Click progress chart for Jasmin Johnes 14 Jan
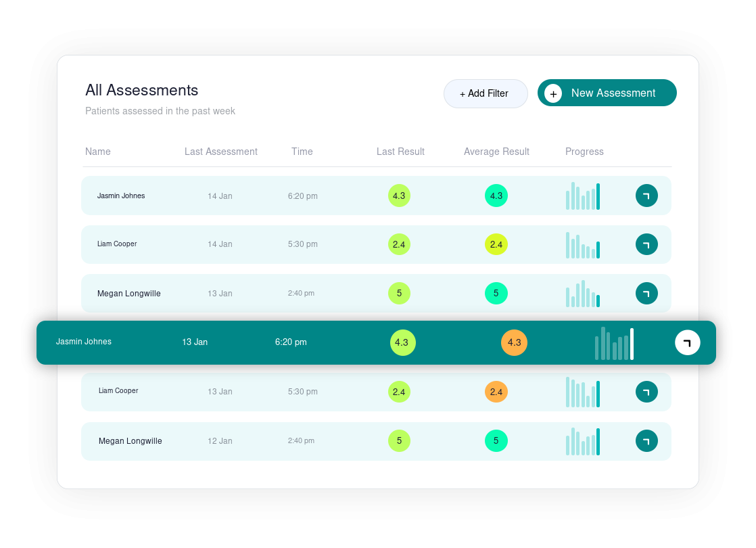The width and height of the screenshot is (756, 548). pyautogui.click(x=583, y=196)
